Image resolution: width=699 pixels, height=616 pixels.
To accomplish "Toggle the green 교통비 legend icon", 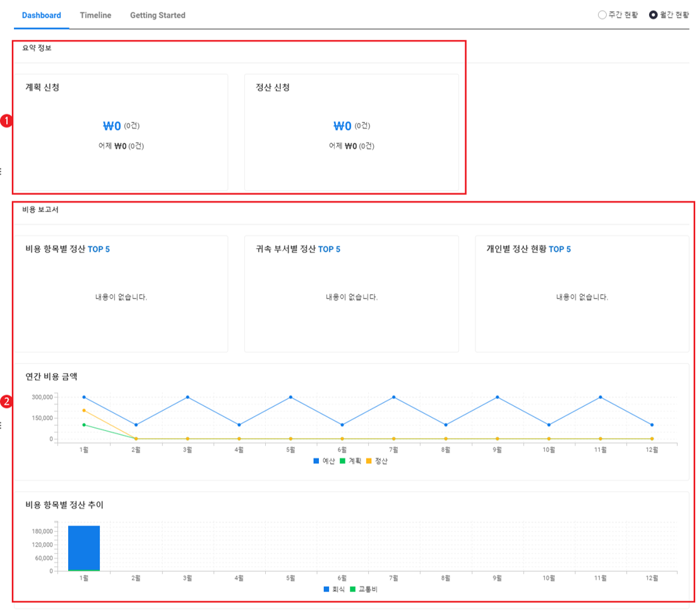I will click(353, 589).
